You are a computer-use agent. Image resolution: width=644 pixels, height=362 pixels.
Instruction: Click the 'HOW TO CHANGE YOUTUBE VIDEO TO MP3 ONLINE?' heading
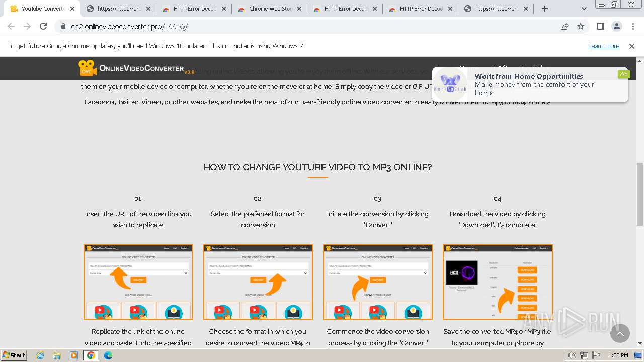coord(317,167)
